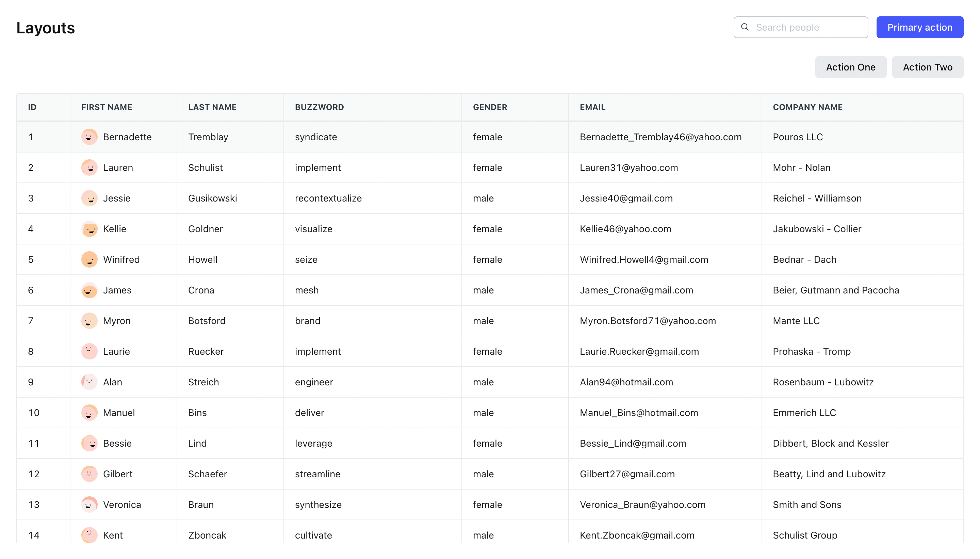Sort by the EMAIL column header

pyautogui.click(x=593, y=107)
